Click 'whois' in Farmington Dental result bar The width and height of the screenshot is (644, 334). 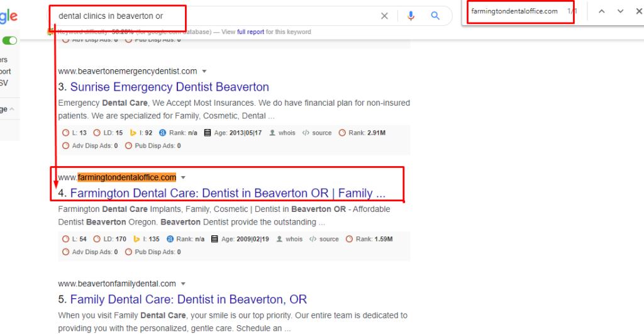[294, 239]
